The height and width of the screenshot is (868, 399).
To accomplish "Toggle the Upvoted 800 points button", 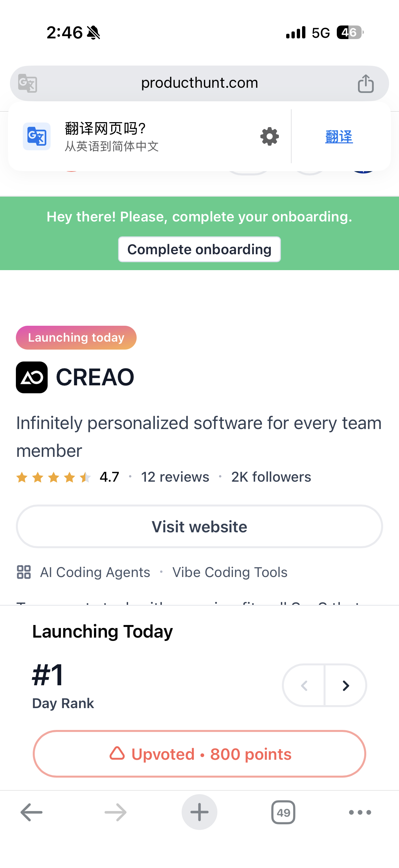I will tap(199, 754).
